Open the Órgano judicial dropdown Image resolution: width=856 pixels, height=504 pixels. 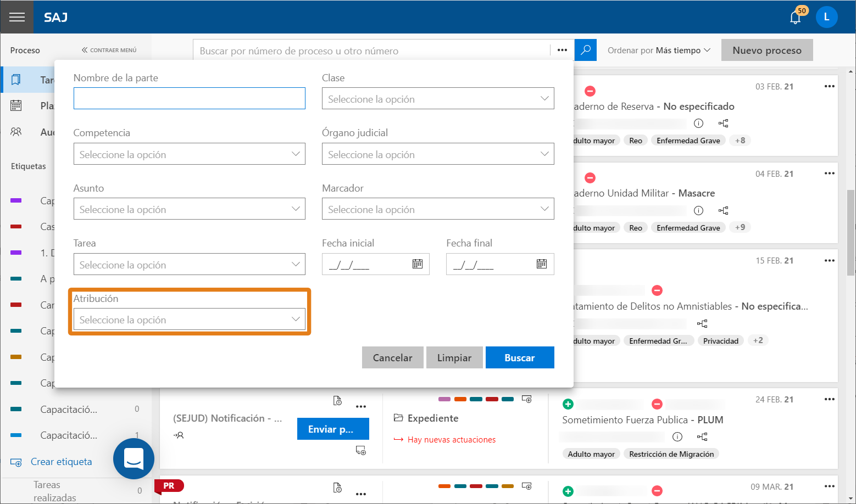(438, 154)
